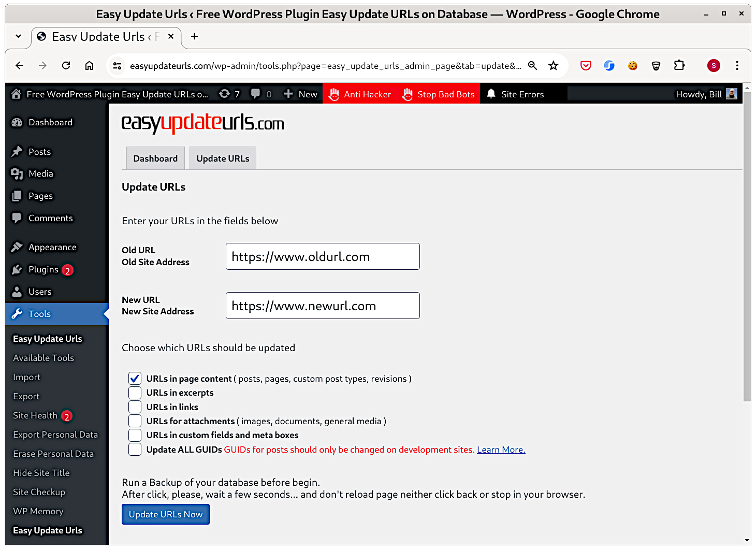The width and height of the screenshot is (756, 550).
Task: Check URLs for attachments option
Action: [x=135, y=421]
